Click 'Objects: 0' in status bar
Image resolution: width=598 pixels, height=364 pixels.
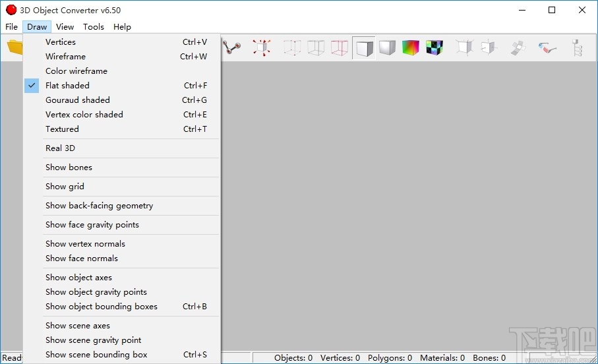pyautogui.click(x=293, y=358)
